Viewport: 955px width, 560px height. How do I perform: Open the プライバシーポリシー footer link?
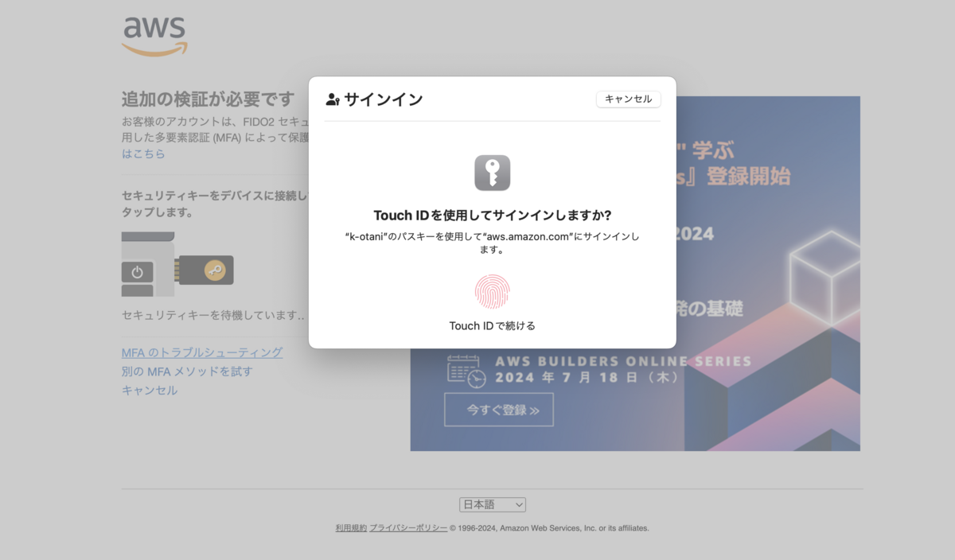click(408, 527)
